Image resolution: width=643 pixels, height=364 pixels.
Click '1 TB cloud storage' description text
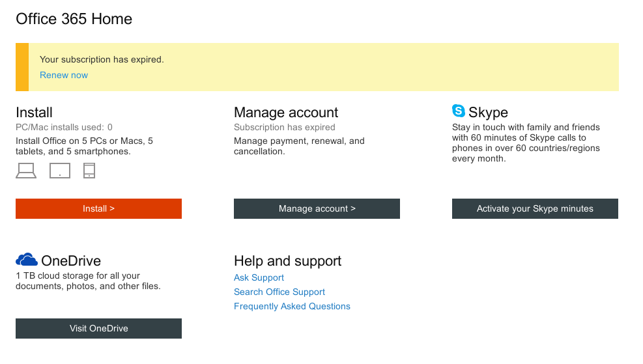tap(88, 281)
